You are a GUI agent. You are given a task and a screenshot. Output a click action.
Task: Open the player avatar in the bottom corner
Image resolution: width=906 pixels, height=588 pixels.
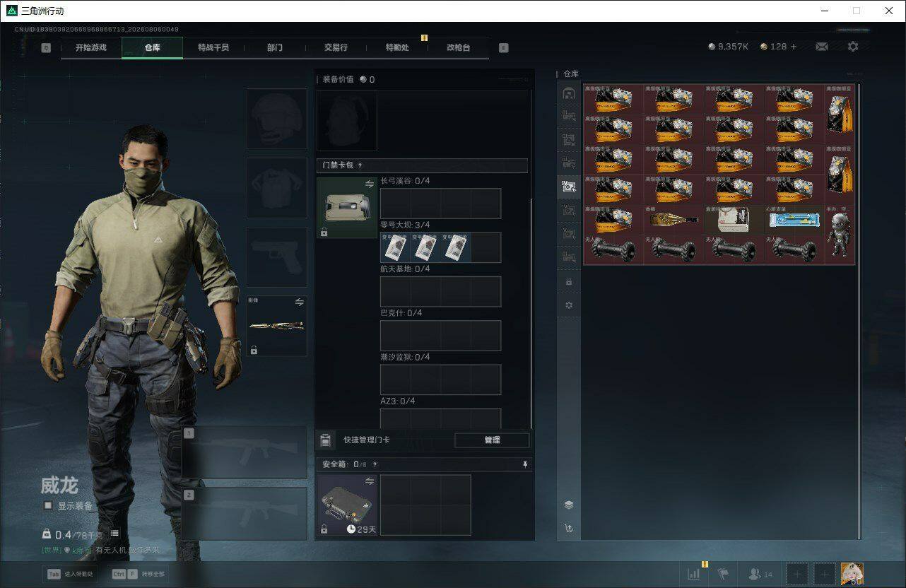click(x=852, y=574)
